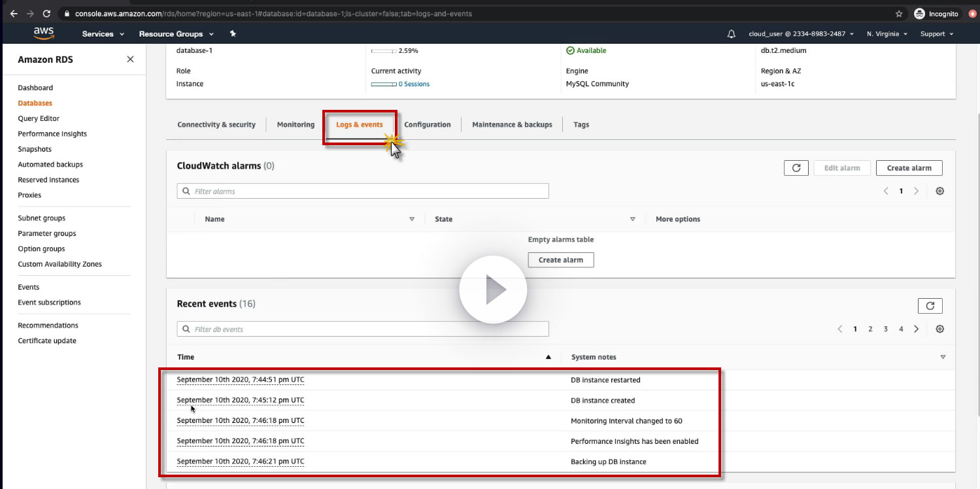Go to page 3 of Recent events
The height and width of the screenshot is (489, 980).
pyautogui.click(x=886, y=329)
